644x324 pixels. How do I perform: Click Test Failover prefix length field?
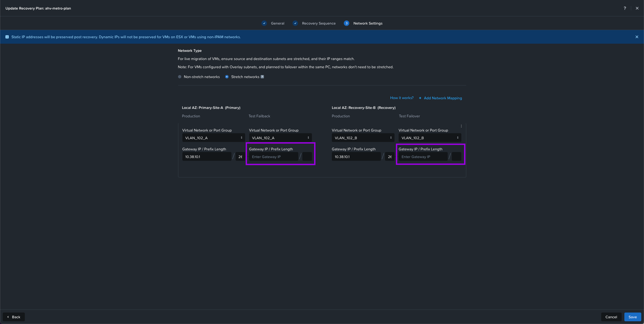pyautogui.click(x=456, y=157)
